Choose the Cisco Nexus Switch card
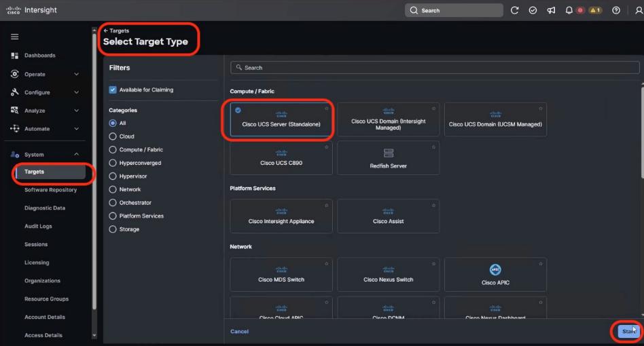644x346 pixels. pos(388,274)
